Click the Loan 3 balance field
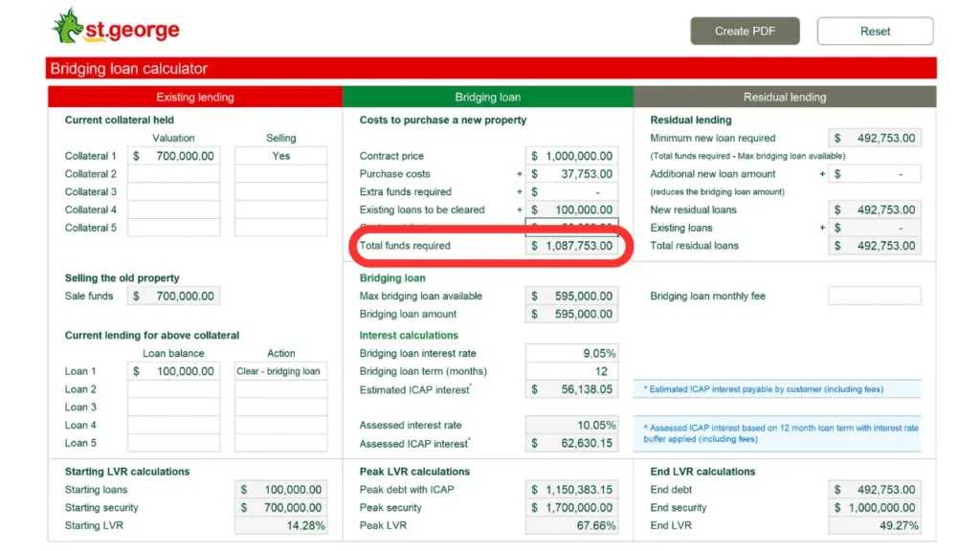The image size is (980, 551). point(174,408)
